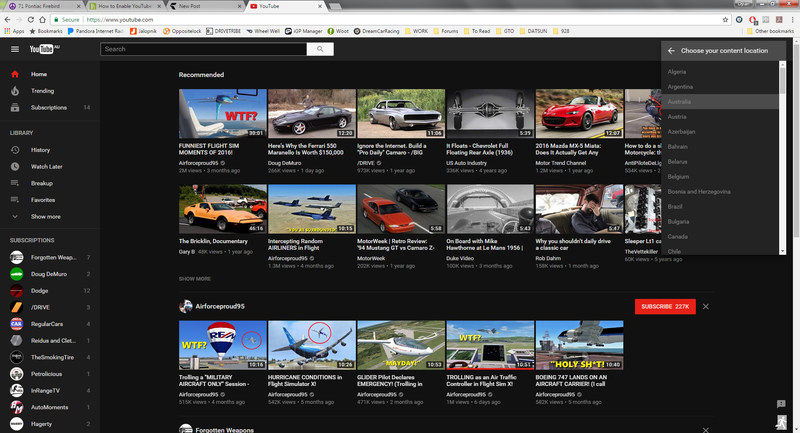
Task: Open the Forums bookmarks folder
Action: [445, 31]
